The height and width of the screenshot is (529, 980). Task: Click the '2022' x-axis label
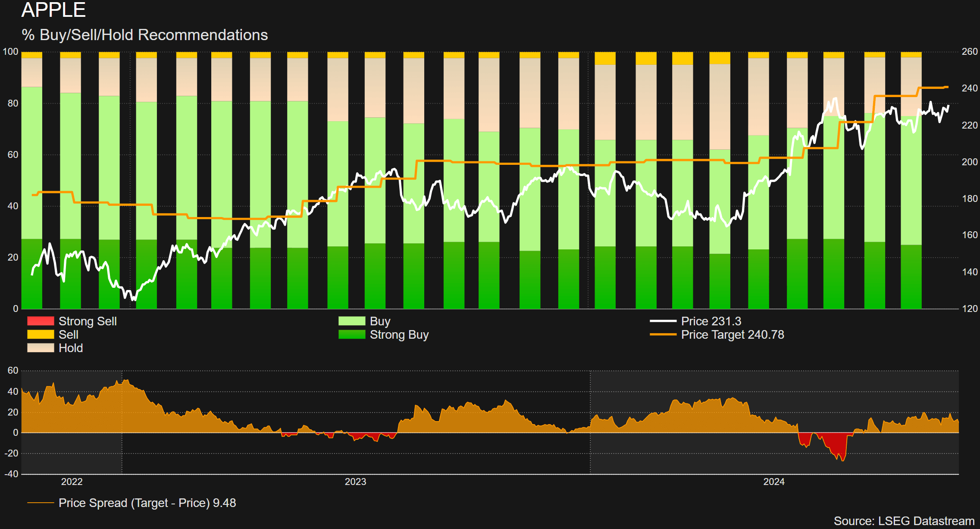point(72,482)
